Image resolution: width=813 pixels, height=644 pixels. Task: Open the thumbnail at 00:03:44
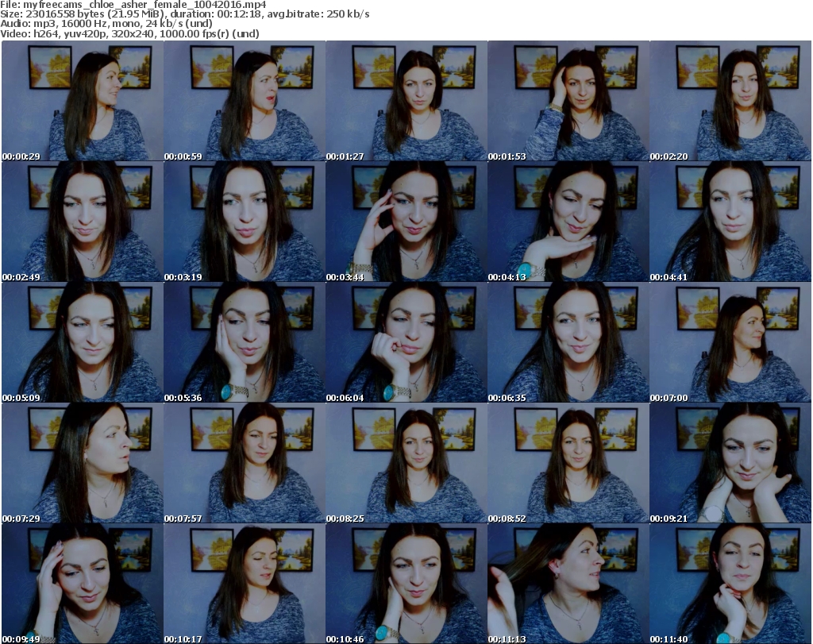pyautogui.click(x=406, y=222)
